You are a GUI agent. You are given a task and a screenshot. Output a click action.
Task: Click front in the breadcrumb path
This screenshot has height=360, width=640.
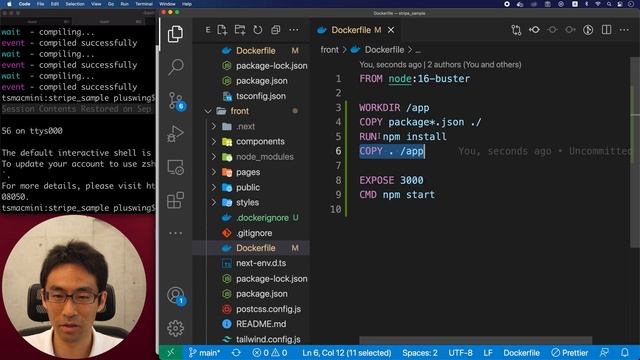coord(329,50)
